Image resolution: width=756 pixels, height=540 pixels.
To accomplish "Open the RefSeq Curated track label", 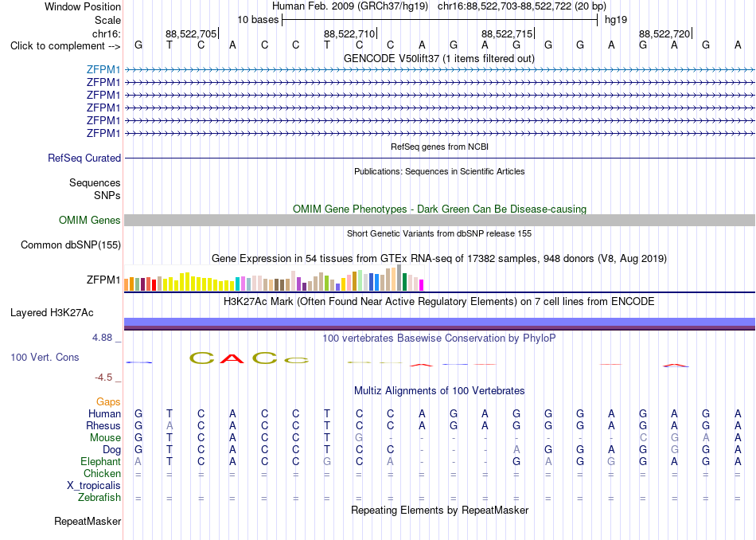I will pyautogui.click(x=84, y=158).
